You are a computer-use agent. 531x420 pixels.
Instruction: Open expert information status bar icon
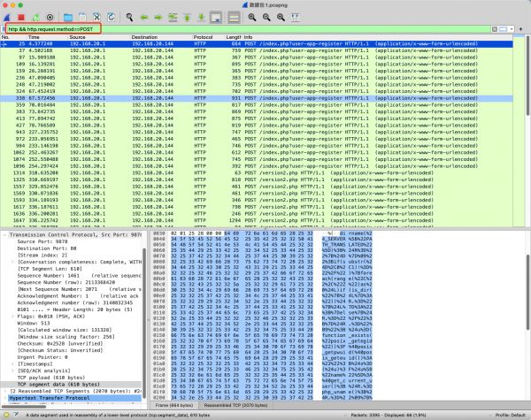pos(6,415)
